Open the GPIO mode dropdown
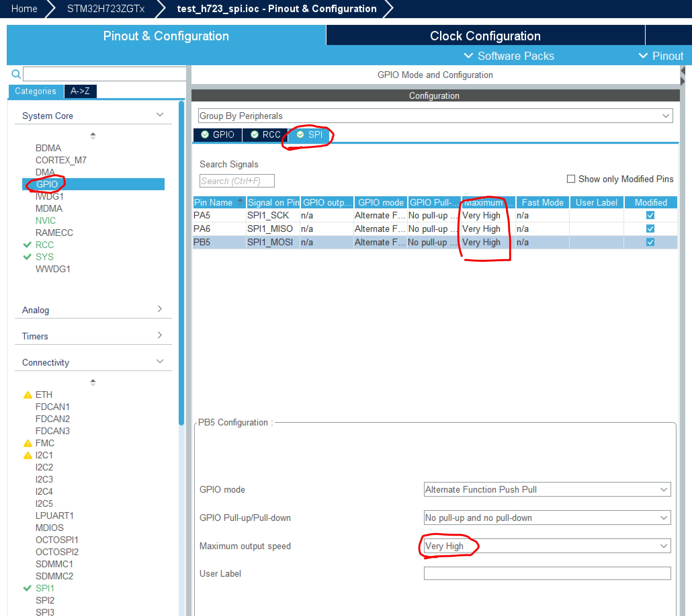The width and height of the screenshot is (692, 616). (x=547, y=490)
